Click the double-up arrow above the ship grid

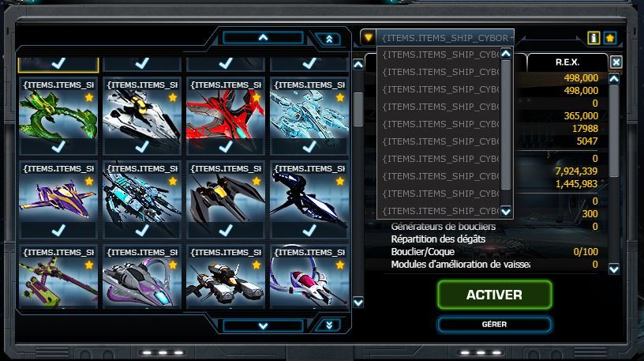coord(329,39)
